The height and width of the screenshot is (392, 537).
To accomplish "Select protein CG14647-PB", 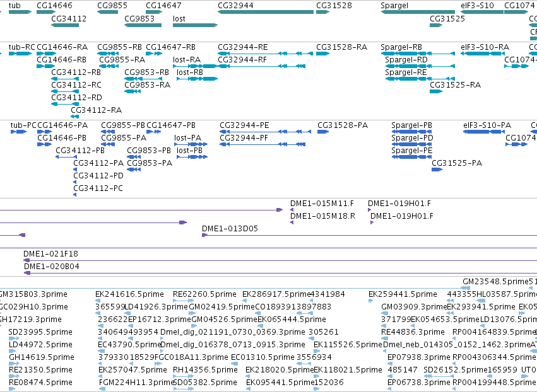I will click(x=171, y=125).
